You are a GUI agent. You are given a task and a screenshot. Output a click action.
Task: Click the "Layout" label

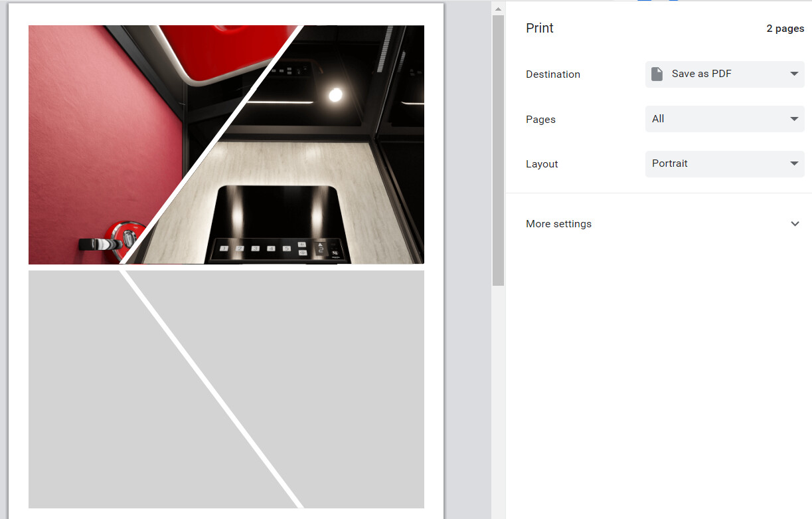[542, 164]
